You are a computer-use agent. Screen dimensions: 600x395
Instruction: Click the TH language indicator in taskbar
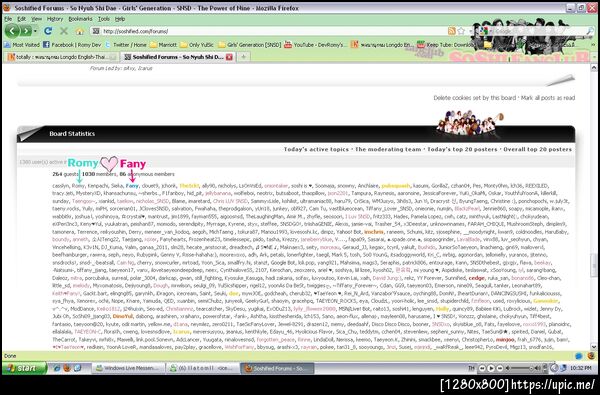[x=471, y=368]
